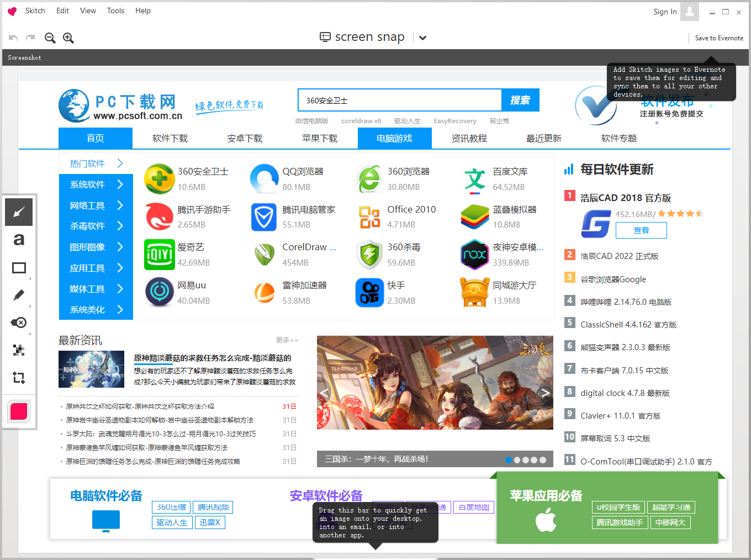The image size is (751, 560).
Task: Click the 蓝叠模拟器 icon
Action: (475, 216)
